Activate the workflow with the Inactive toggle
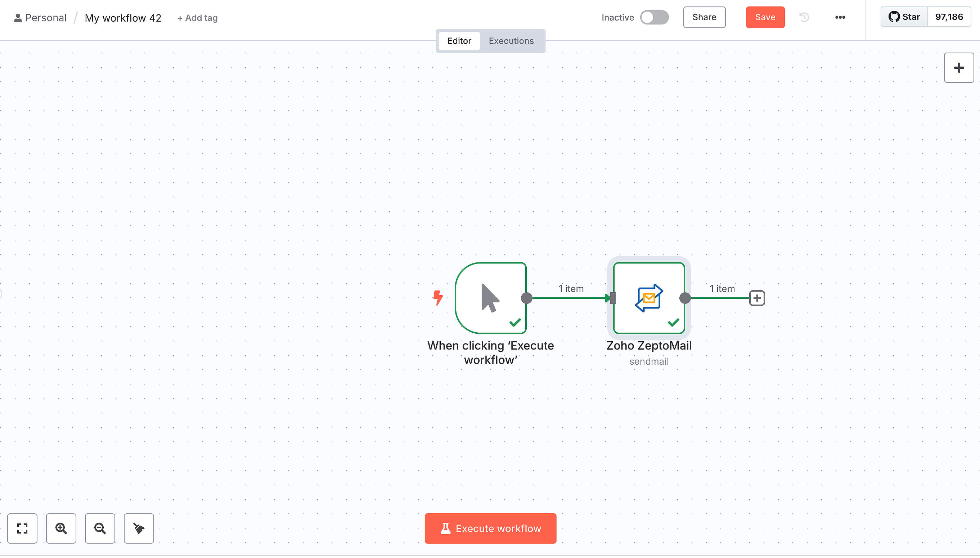This screenshot has width=980, height=558. [x=653, y=17]
